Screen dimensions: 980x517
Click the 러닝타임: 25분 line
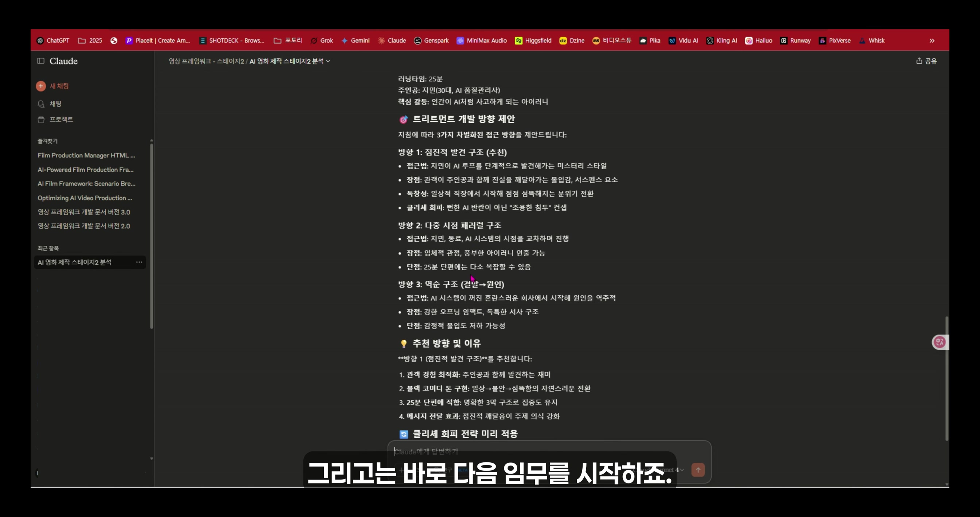pyautogui.click(x=420, y=79)
